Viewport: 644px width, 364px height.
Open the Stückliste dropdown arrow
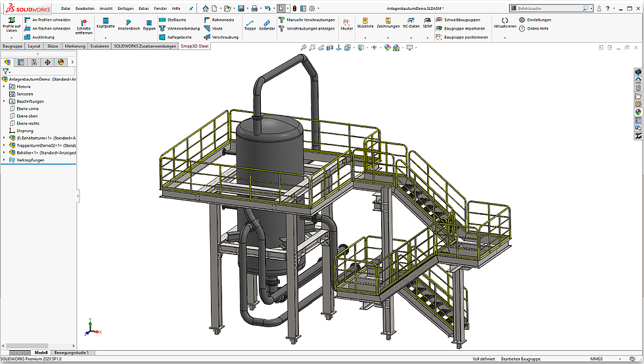click(365, 38)
